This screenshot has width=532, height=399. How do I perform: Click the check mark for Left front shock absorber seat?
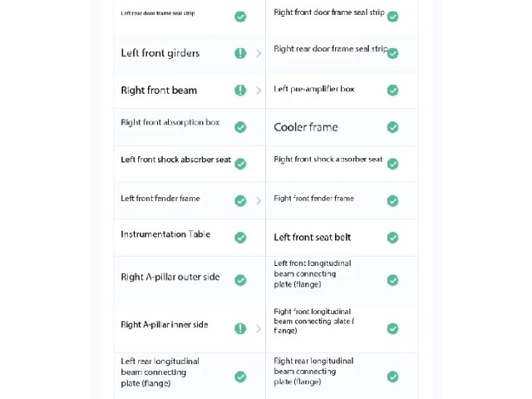tap(240, 164)
